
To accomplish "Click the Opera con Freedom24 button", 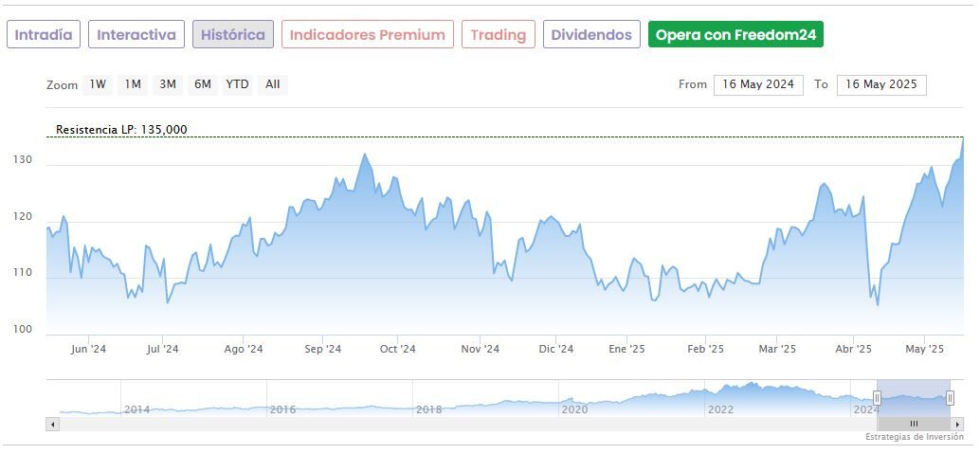I will click(735, 35).
